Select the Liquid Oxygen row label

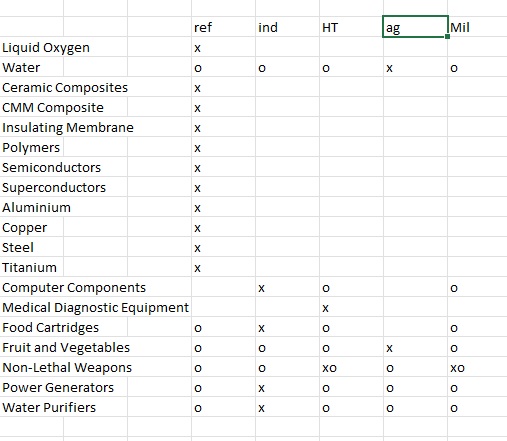pos(46,47)
